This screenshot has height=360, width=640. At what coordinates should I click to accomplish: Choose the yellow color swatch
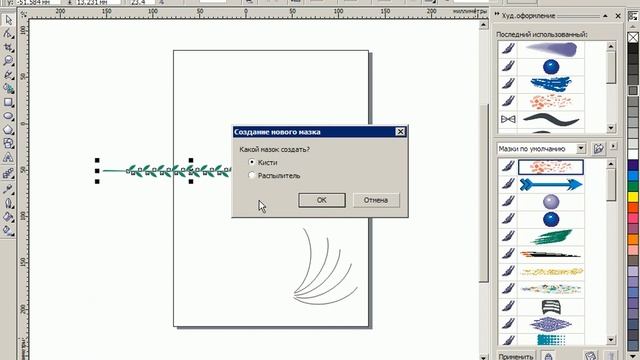pos(633,197)
